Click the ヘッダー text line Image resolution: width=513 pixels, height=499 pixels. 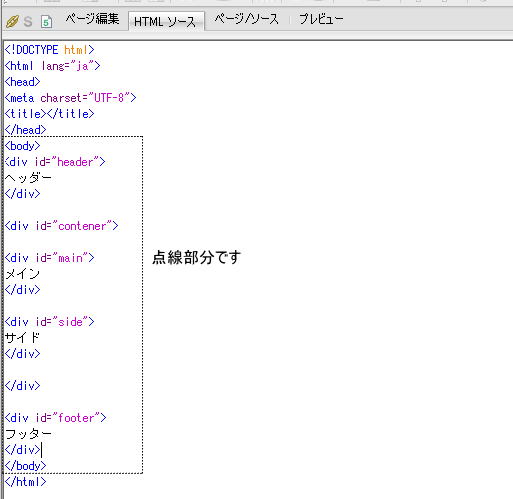pos(28,178)
